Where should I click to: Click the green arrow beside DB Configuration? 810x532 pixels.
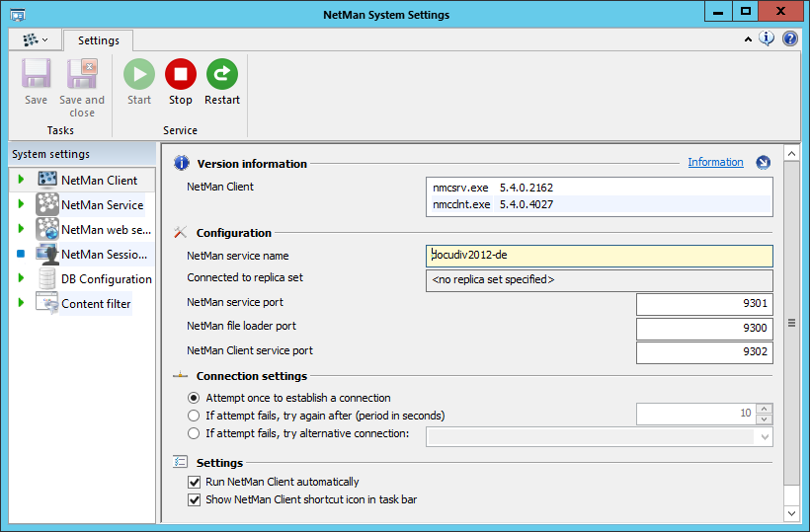click(21, 277)
